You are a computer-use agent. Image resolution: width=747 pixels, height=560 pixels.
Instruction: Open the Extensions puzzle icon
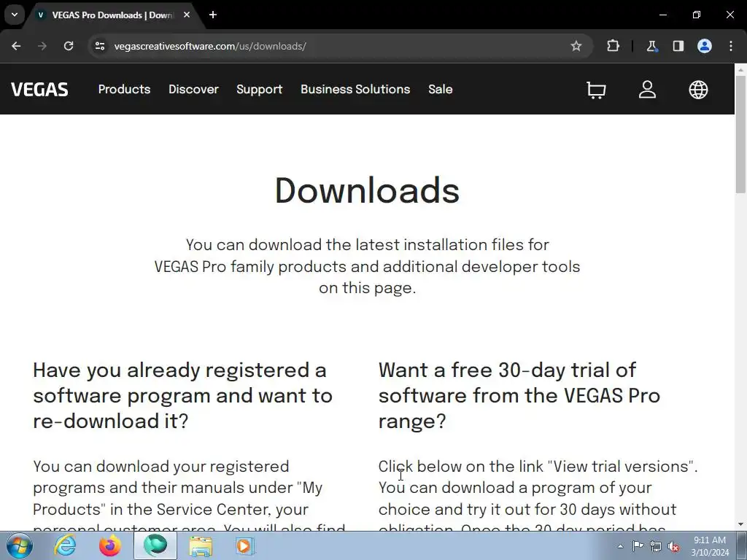pos(613,46)
